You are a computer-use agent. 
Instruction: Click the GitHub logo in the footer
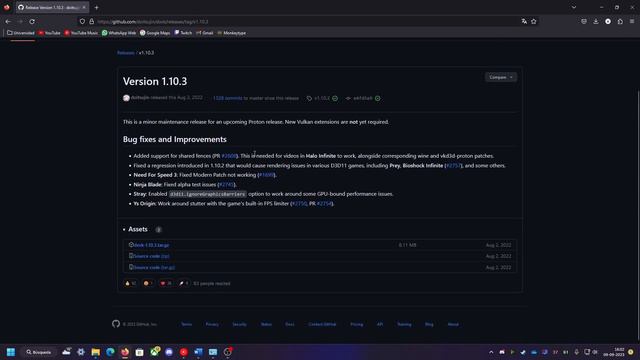pos(116,324)
